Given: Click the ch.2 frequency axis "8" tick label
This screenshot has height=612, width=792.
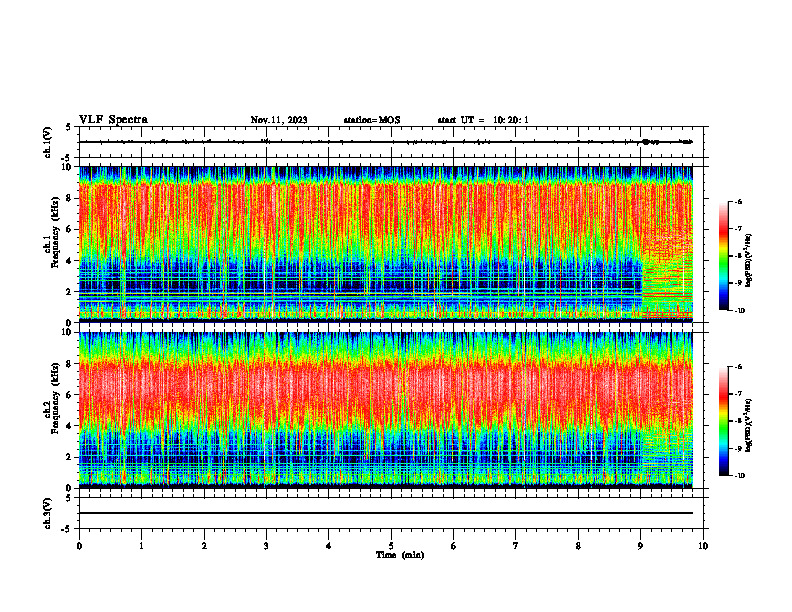Looking at the screenshot, I should coord(70,364).
